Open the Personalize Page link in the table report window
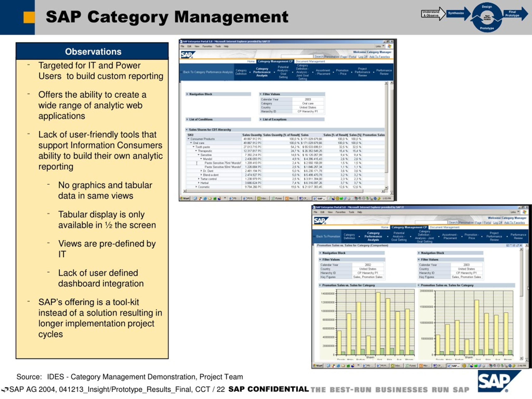Screen dimensions: 532x399 (x=344, y=57)
